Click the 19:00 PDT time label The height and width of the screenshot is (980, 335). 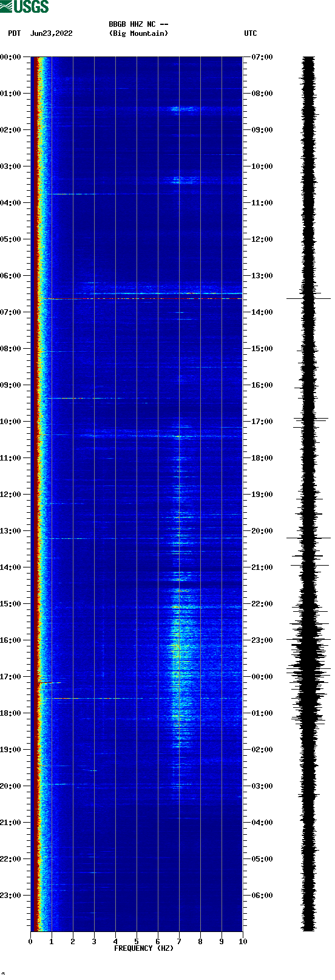point(11,750)
